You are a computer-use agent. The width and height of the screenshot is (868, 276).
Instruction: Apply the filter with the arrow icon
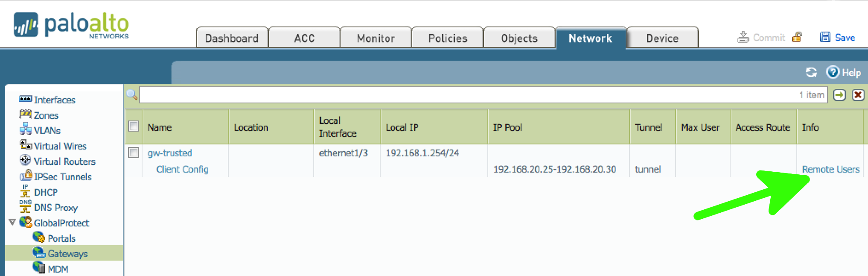tap(839, 95)
